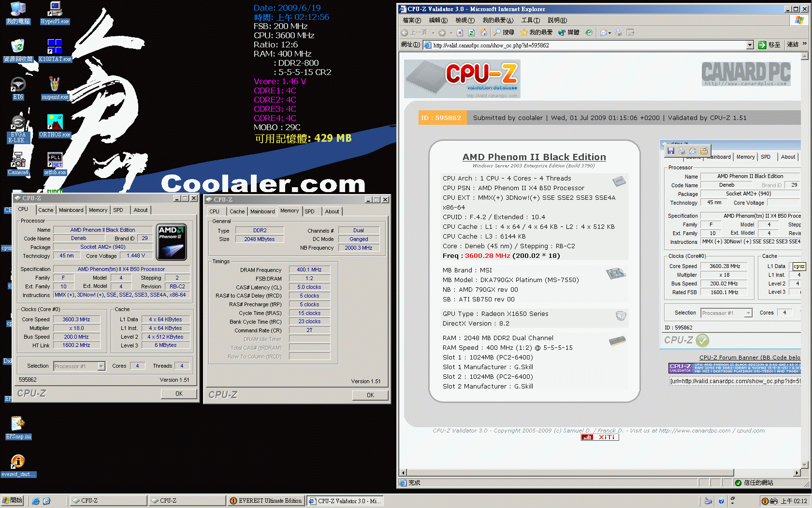
Task: Select the Recycle Bin (資源回收筒) icon
Action: click(x=18, y=50)
